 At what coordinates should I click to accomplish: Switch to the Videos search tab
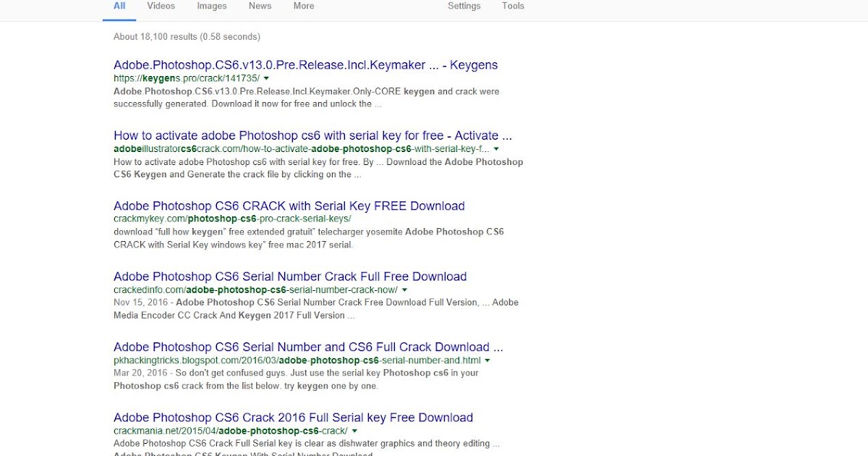[x=160, y=6]
